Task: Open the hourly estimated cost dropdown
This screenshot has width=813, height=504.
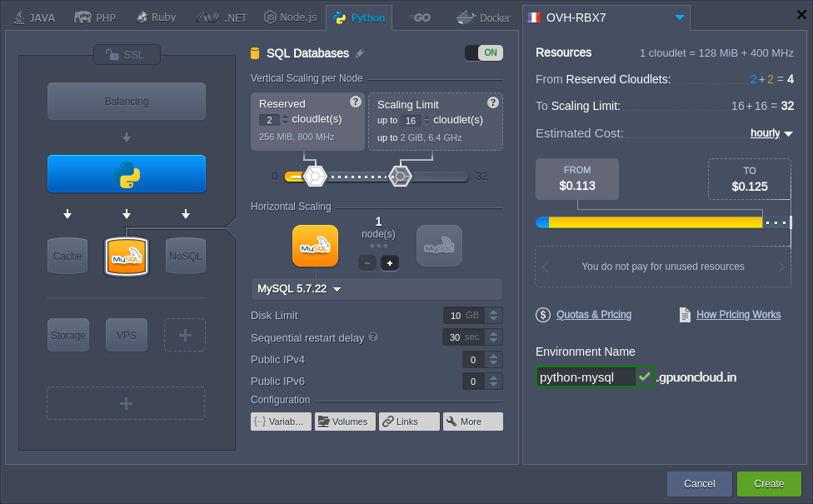Action: tap(771, 133)
